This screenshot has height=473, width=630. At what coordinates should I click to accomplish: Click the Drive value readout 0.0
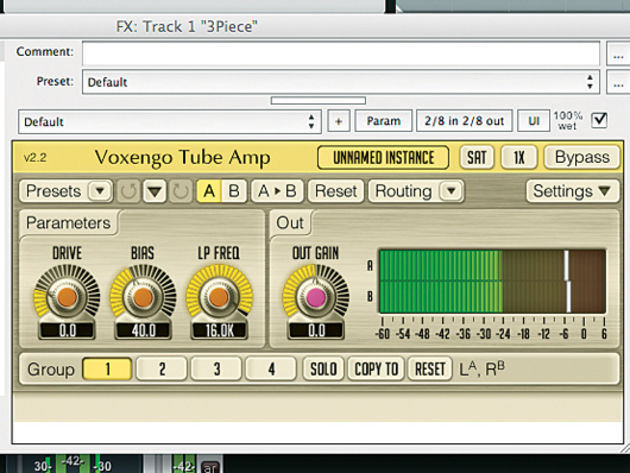pos(67,330)
